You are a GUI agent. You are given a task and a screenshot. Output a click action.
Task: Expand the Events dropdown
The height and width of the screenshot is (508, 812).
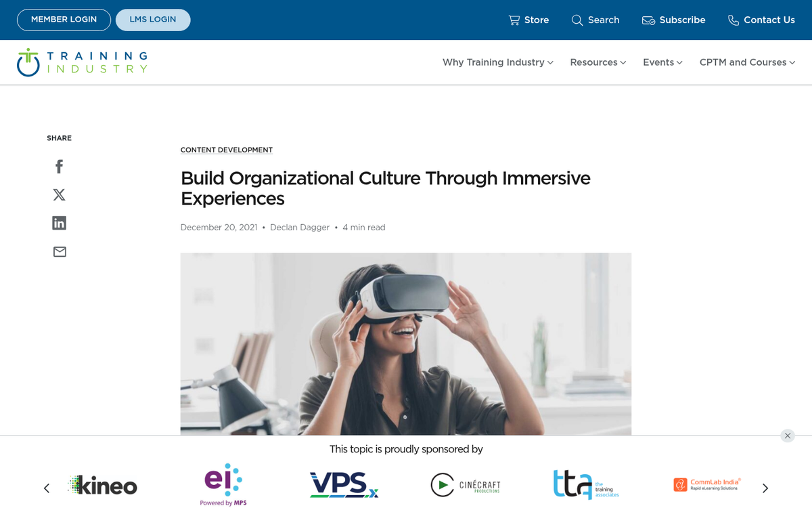point(662,62)
